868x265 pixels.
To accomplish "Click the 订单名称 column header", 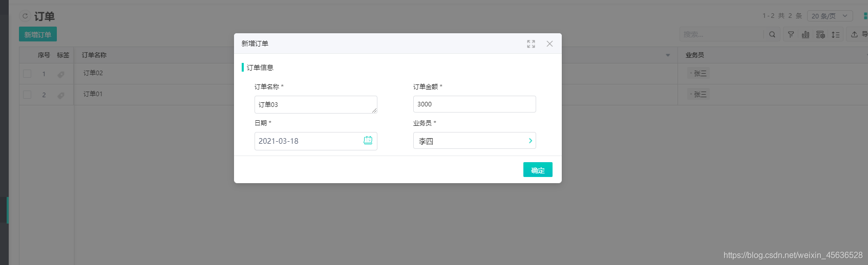I will coord(94,55).
